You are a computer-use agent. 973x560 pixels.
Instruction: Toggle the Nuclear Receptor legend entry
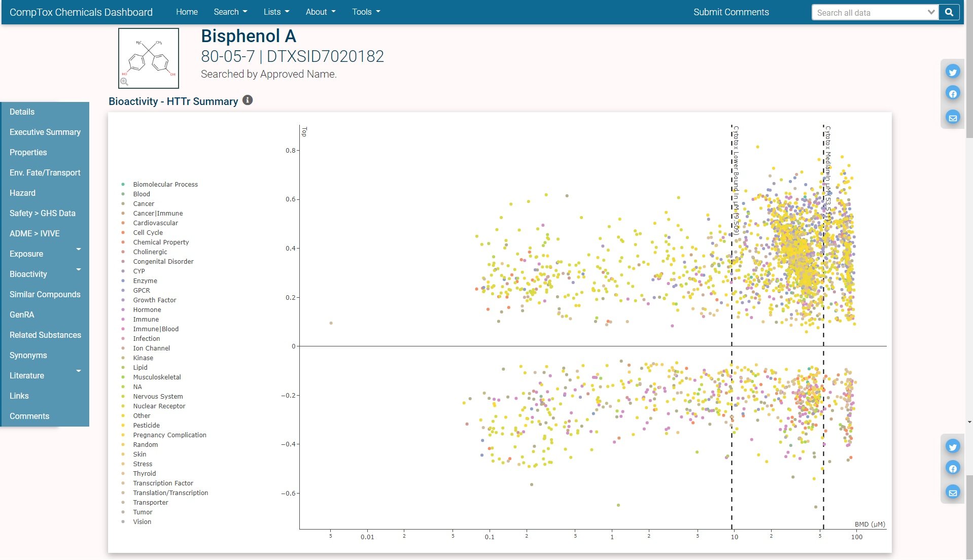[159, 406]
